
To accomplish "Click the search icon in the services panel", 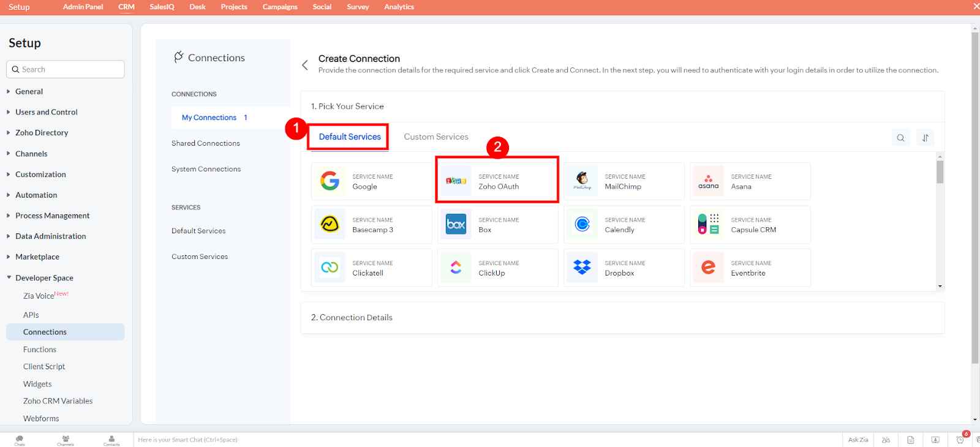I will pos(900,138).
